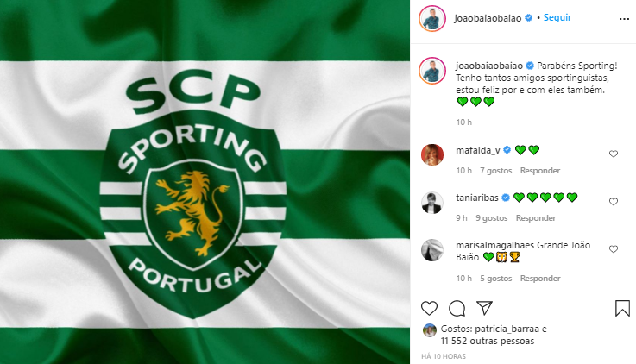Open the 11 552 outras pessoas likes list
636x364 pixels.
pos(488,341)
